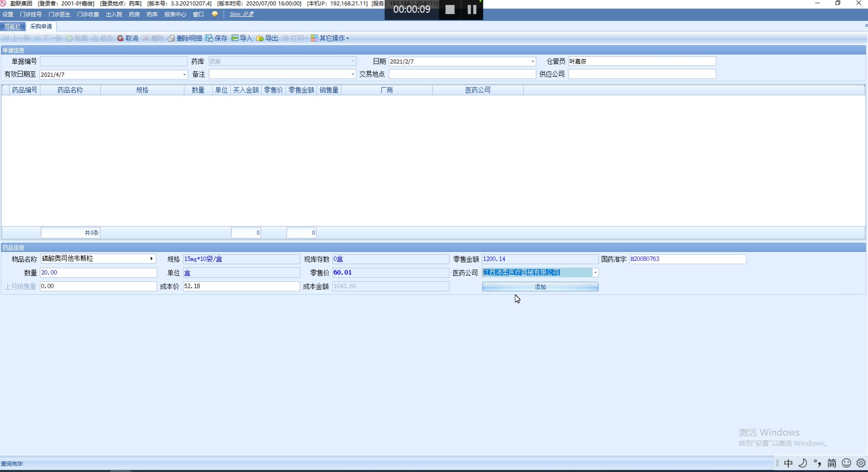
Task: Expand the 药库 warehouse dropdown
Action: [353, 61]
